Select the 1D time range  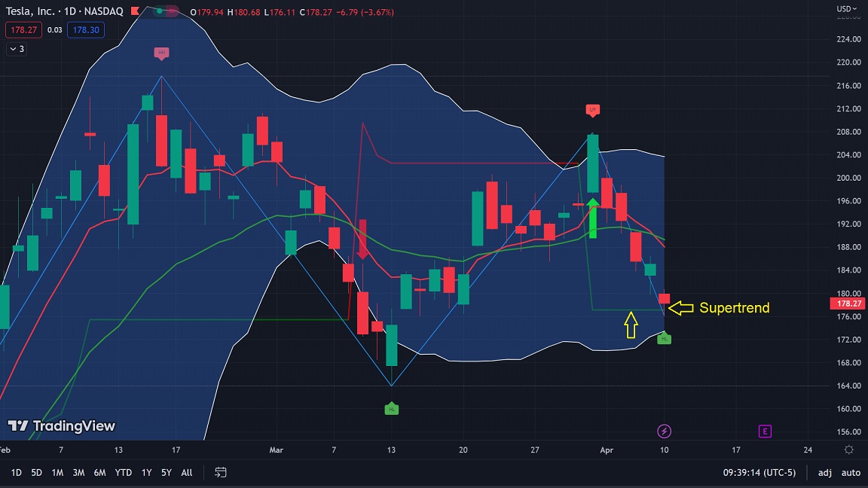coord(16,472)
